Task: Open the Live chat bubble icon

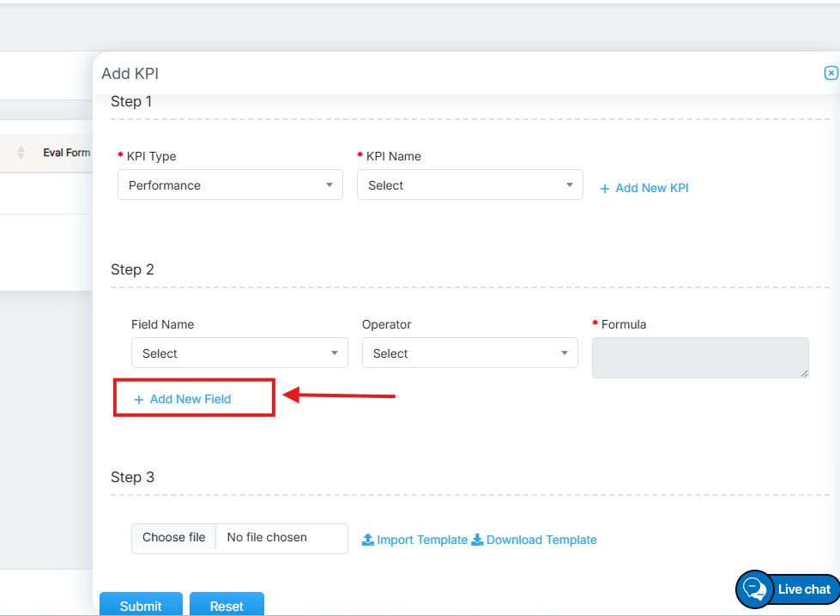Action: [x=754, y=589]
